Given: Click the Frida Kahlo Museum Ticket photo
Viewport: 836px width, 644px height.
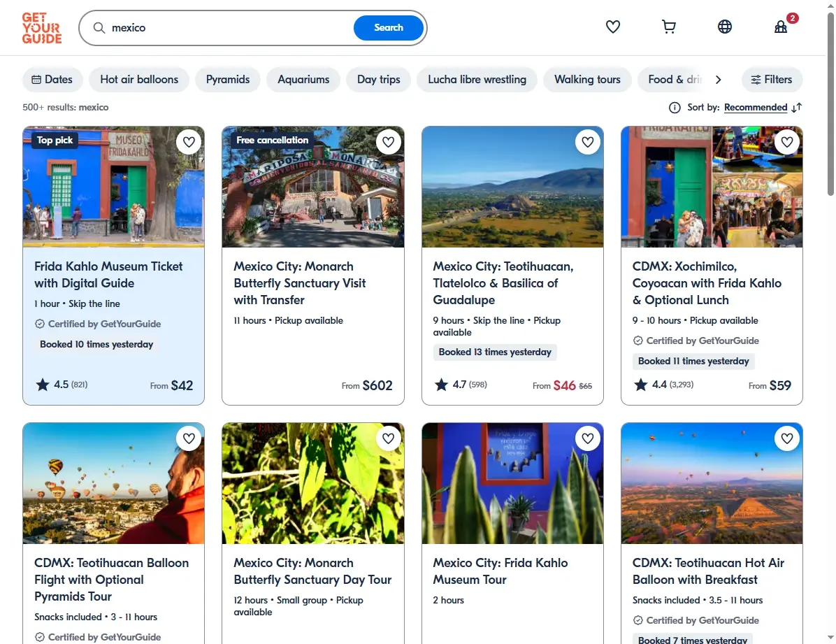Looking at the screenshot, I should coord(113,187).
